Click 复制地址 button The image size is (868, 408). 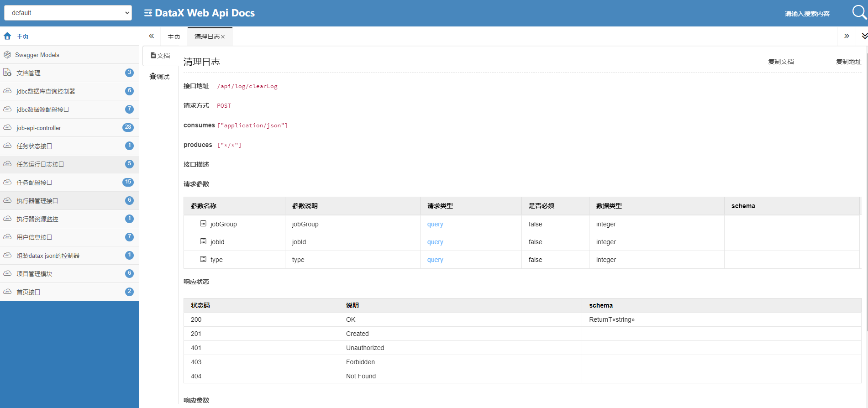(848, 62)
